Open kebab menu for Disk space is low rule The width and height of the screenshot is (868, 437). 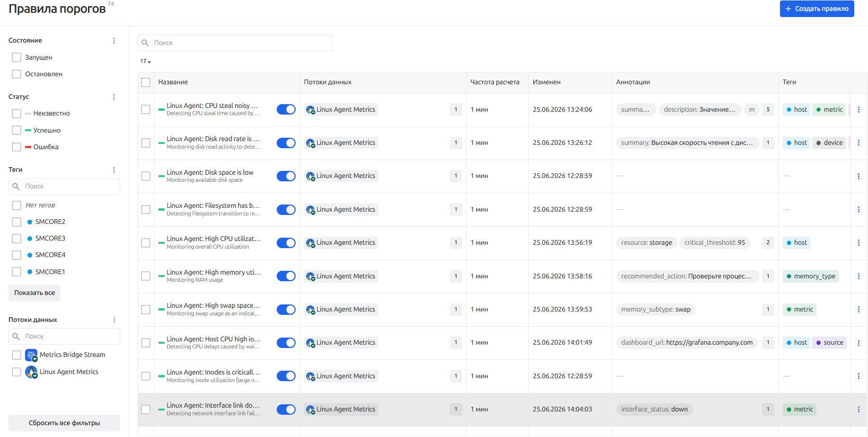[x=859, y=176]
